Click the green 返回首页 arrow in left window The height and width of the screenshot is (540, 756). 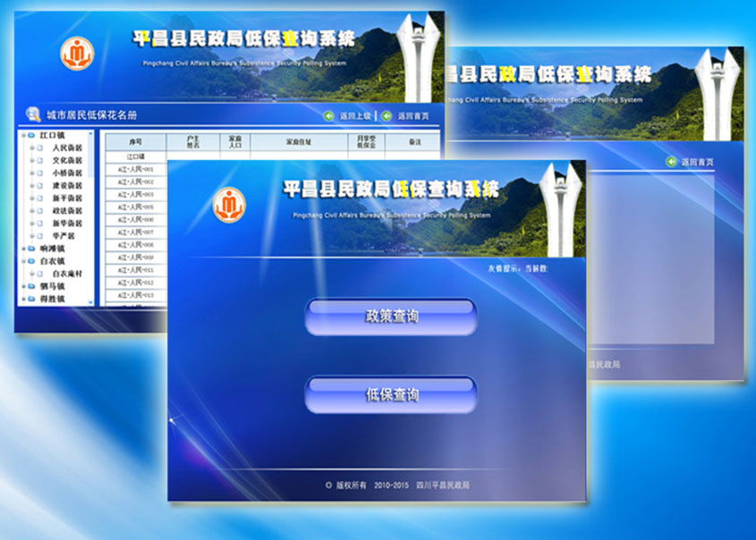386,115
